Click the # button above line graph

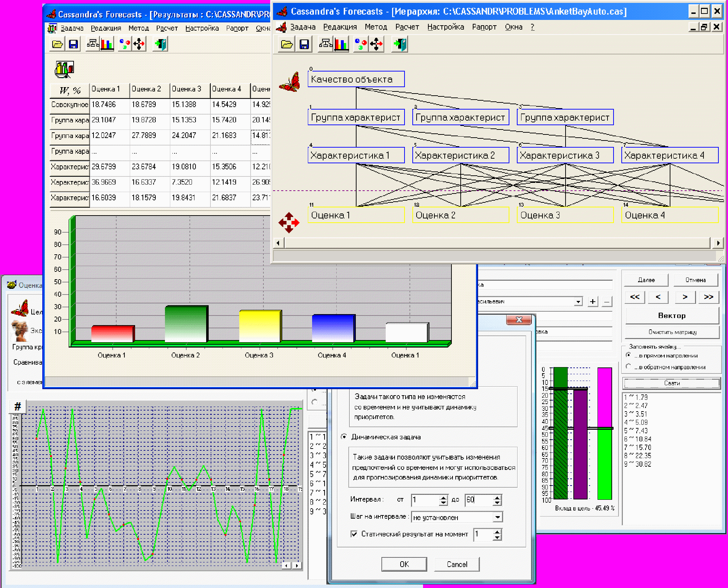point(18,406)
